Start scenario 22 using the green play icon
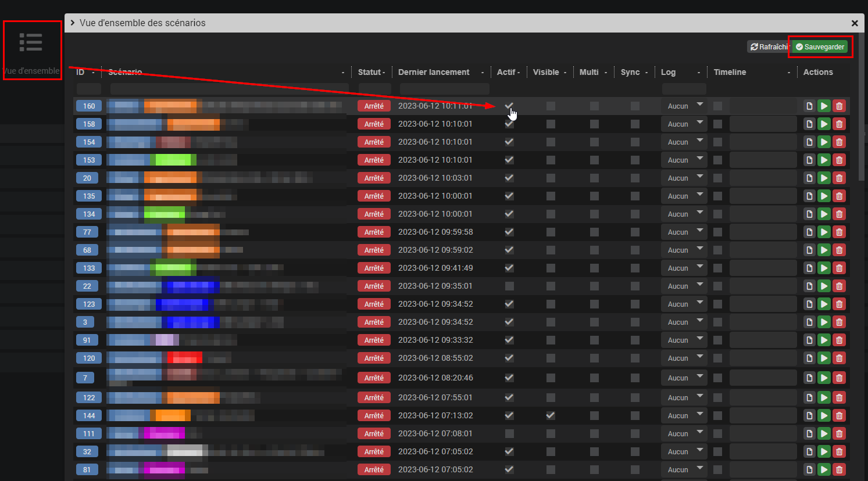Viewport: 868px width, 481px height. click(x=824, y=286)
